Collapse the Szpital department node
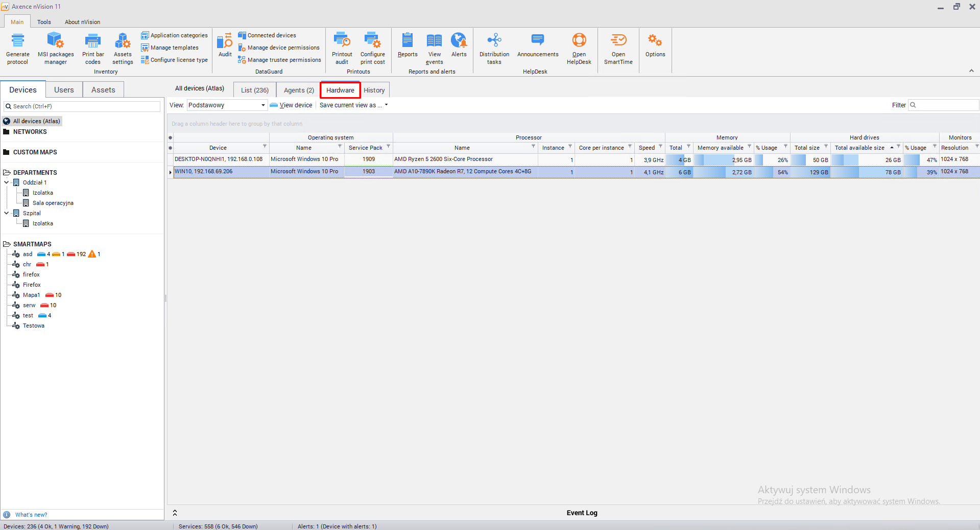The width and height of the screenshot is (980, 530). coord(7,213)
